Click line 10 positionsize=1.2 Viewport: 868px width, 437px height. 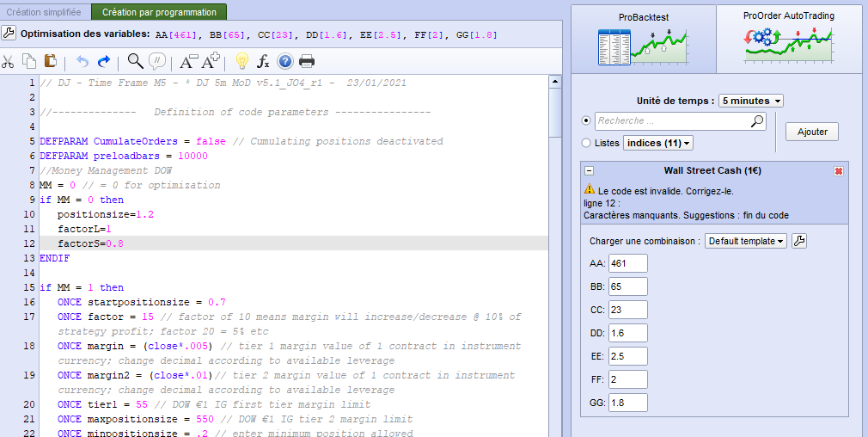tap(105, 214)
